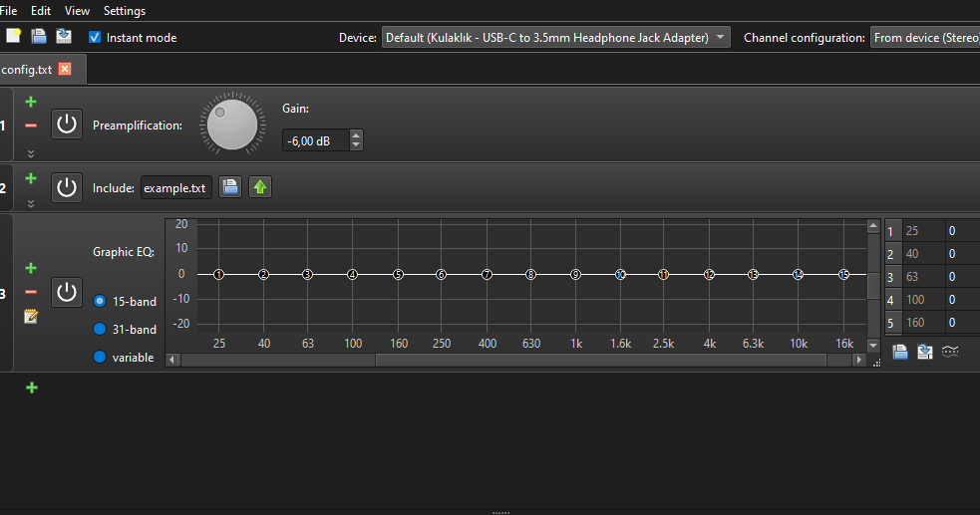Close the config.txt tab
This screenshot has width=980, height=515.
[65, 69]
